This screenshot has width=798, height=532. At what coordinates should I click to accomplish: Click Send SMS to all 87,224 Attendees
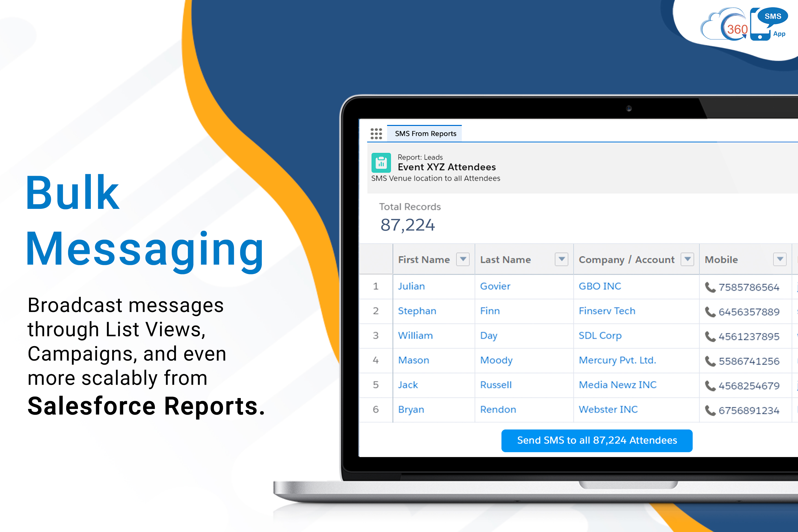[597, 440]
